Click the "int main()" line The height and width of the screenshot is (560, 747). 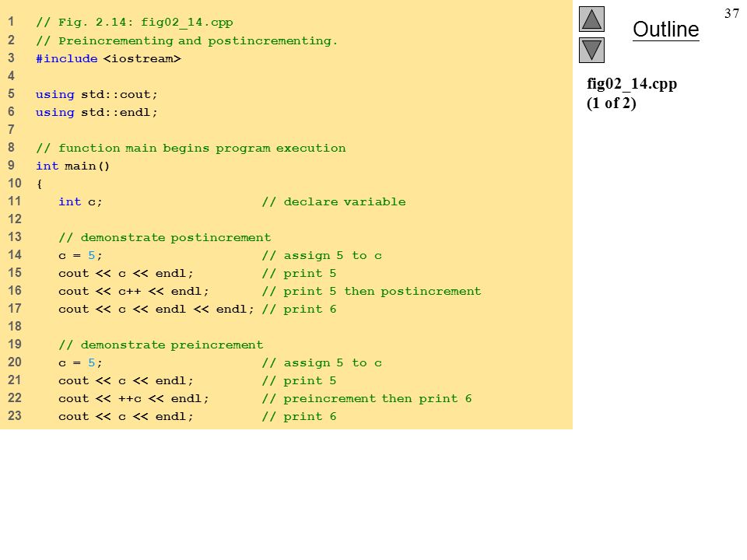72,166
